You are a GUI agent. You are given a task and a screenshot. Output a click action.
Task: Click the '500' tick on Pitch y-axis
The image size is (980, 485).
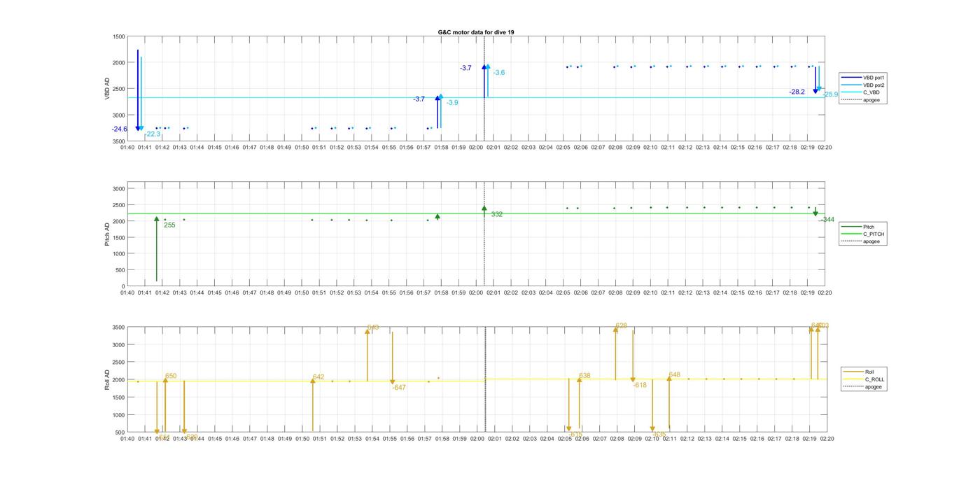(x=120, y=270)
